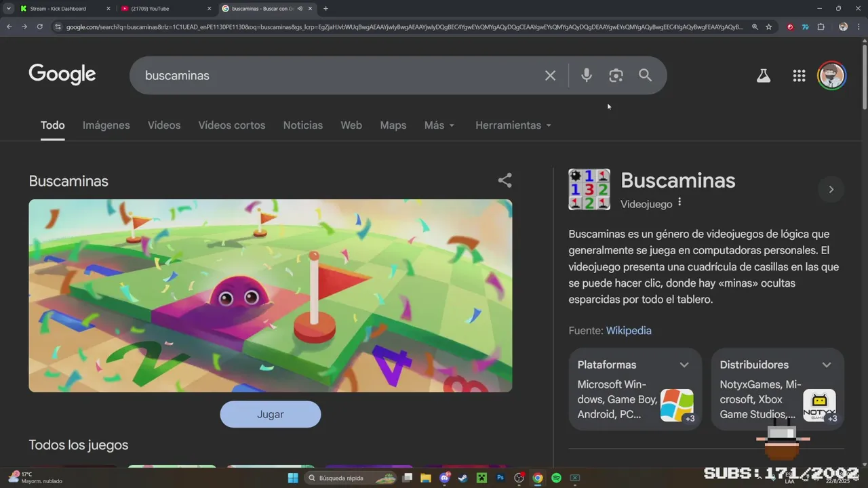The height and width of the screenshot is (488, 868).
Task: Open the Herramientas dropdown
Action: tap(513, 125)
